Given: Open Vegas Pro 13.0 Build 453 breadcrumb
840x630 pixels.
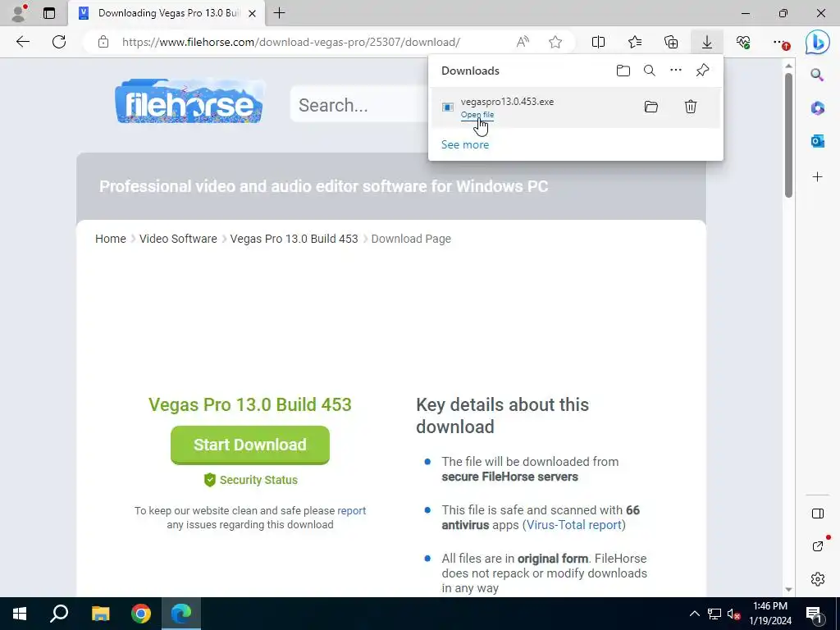Looking at the screenshot, I should (x=294, y=239).
